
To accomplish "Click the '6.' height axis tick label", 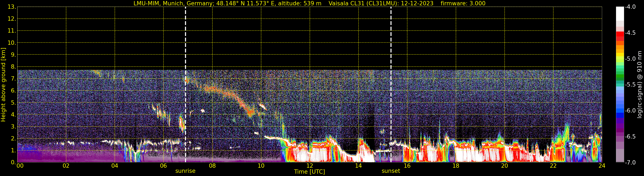I will point(13,91).
